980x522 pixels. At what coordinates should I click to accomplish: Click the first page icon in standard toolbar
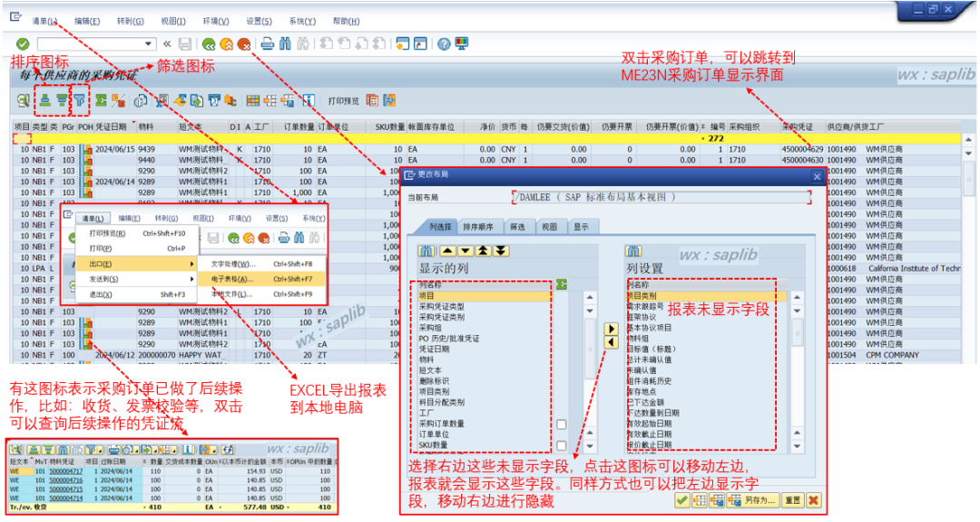click(326, 44)
